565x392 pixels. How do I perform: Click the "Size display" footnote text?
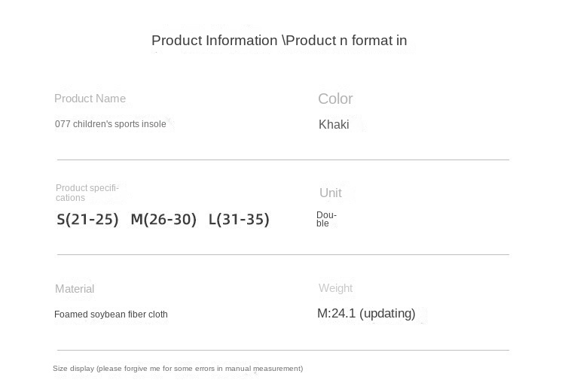coord(178,369)
